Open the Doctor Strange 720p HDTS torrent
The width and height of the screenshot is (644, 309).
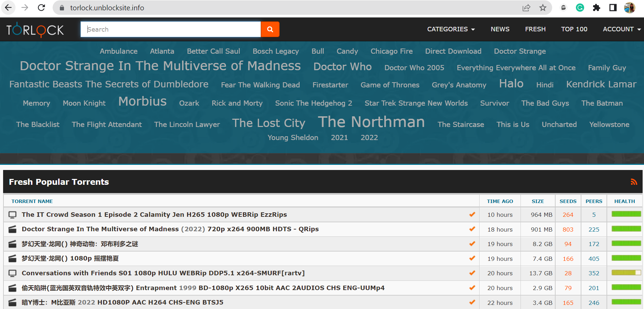pyautogui.click(x=170, y=229)
